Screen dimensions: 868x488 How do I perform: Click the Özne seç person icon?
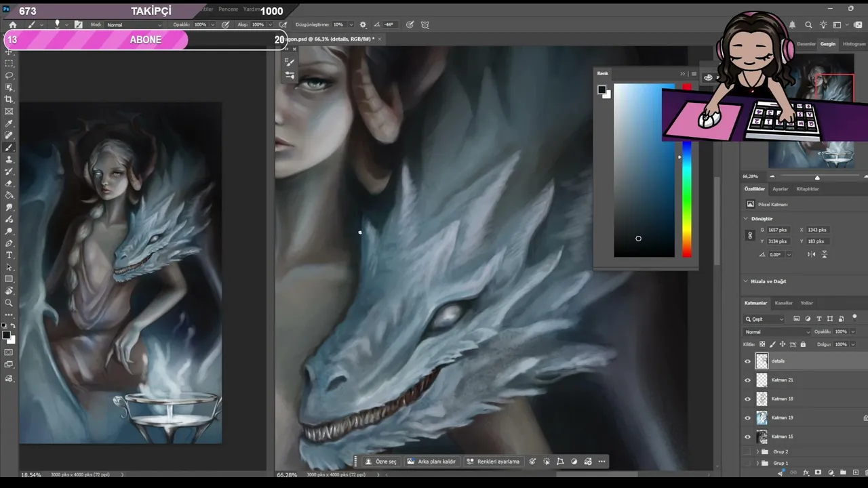[368, 462]
